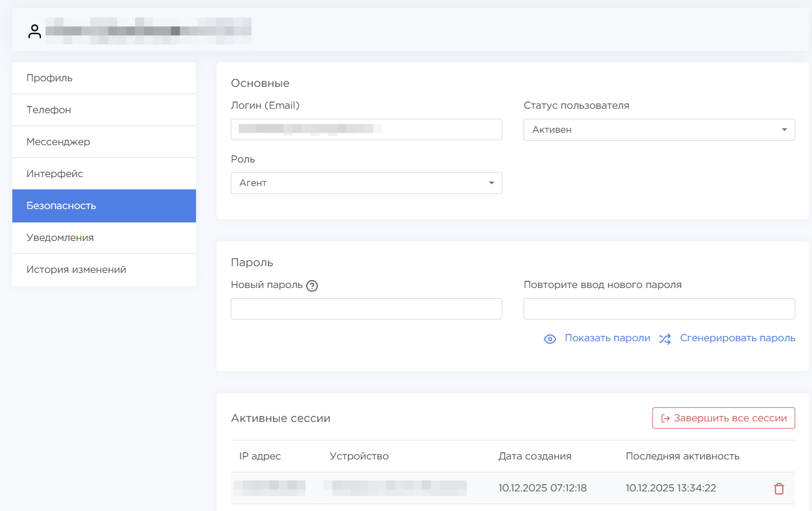Focus the Повторите ввод нового пароля field
The image size is (812, 511).
pos(659,309)
